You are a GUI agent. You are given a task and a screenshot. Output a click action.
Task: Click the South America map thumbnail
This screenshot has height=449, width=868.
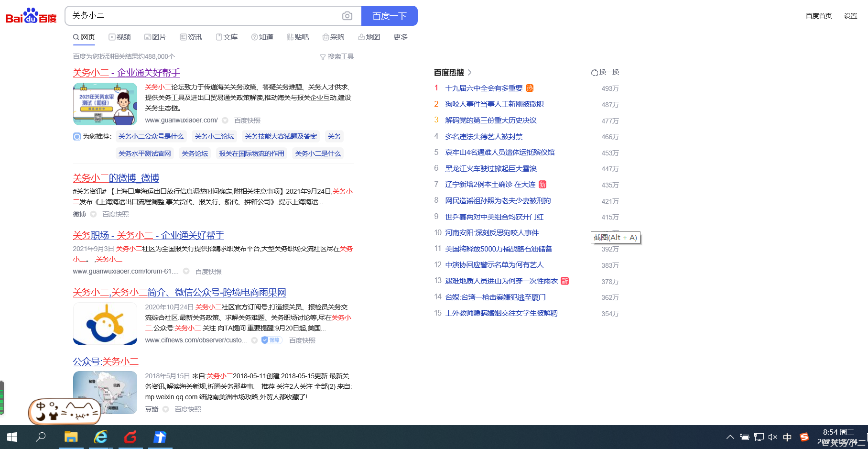click(105, 393)
